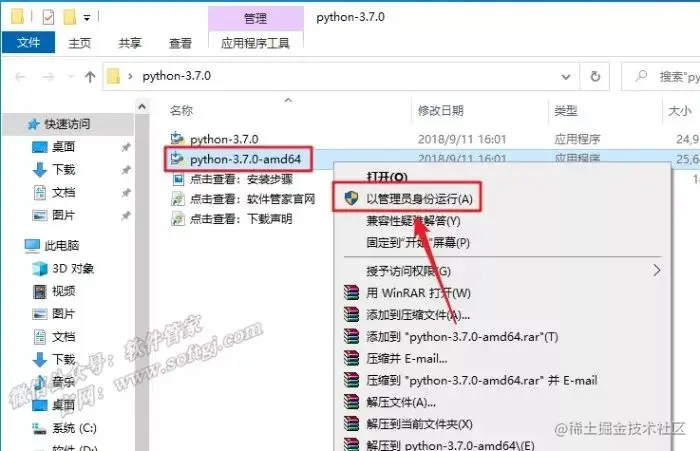Click the search magnifier icon

(641, 75)
